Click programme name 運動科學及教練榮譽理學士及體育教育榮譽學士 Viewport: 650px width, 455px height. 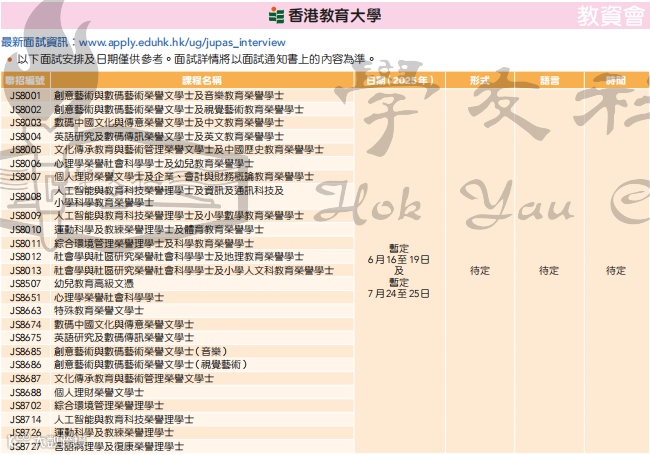point(159,229)
